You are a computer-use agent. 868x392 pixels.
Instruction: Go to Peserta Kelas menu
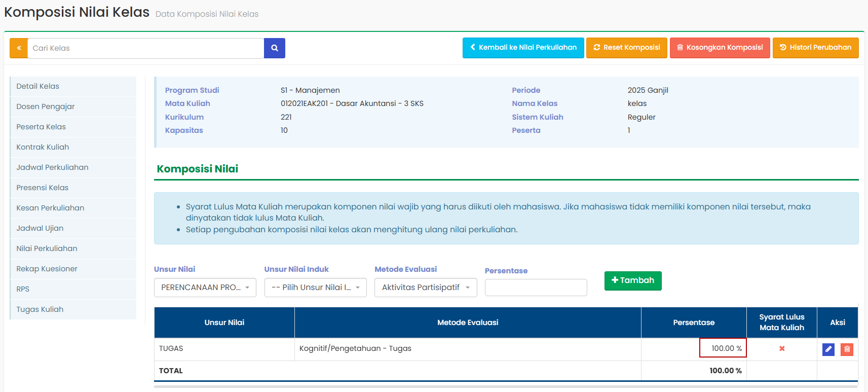click(x=41, y=127)
